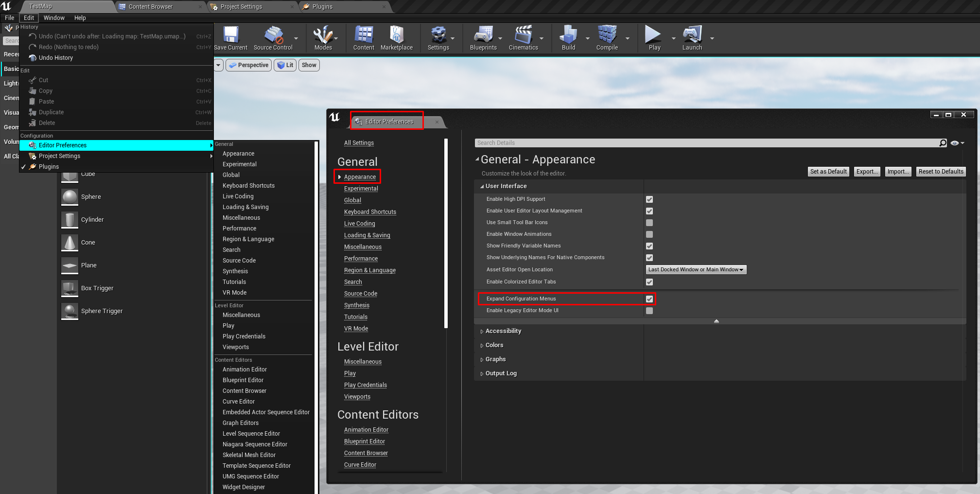Toggle Show Friendly Variable Names checkbox

(649, 246)
